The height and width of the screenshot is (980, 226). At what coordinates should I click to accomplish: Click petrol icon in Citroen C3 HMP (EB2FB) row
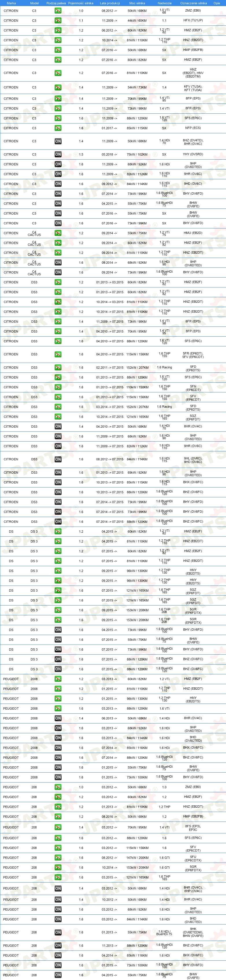point(58,50)
